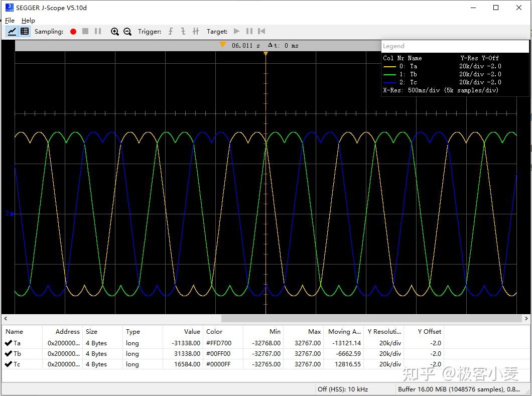Select the falling edge trigger icon

[x=183, y=31]
